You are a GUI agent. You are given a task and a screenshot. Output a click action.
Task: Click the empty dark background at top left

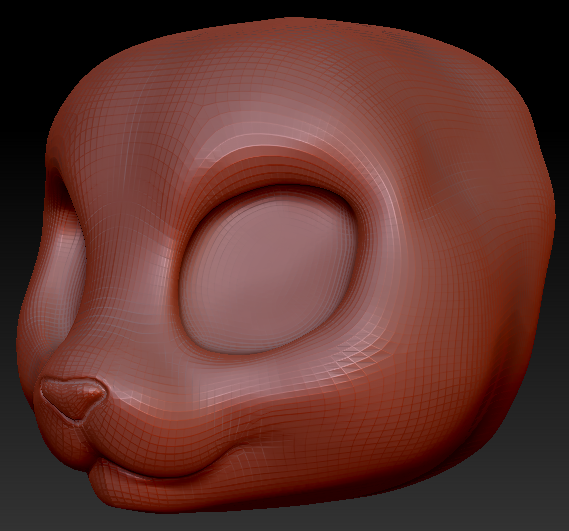pyautogui.click(x=29, y=44)
